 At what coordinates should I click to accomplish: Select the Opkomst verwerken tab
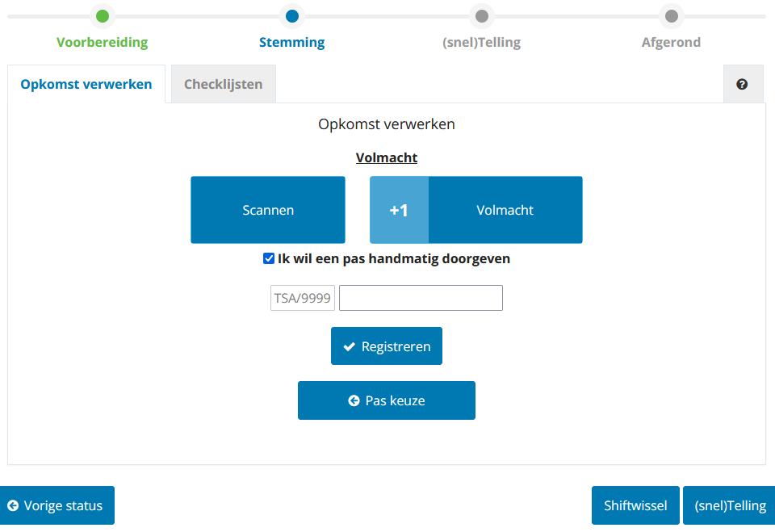pyautogui.click(x=86, y=84)
